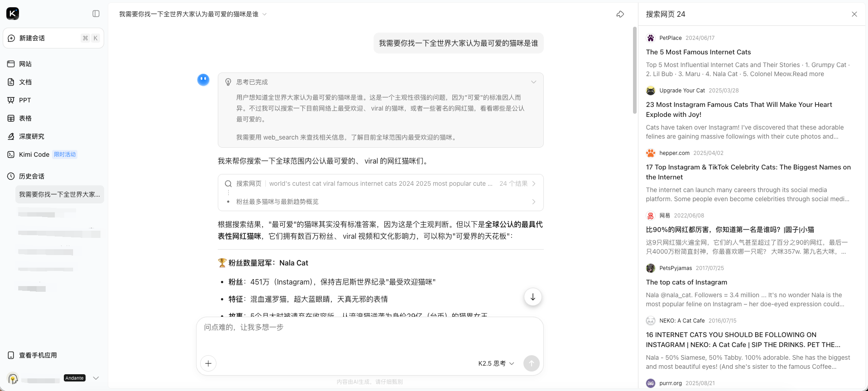This screenshot has height=391, width=868.
Task: Click the Kimi assistant avatar
Action: 203,80
